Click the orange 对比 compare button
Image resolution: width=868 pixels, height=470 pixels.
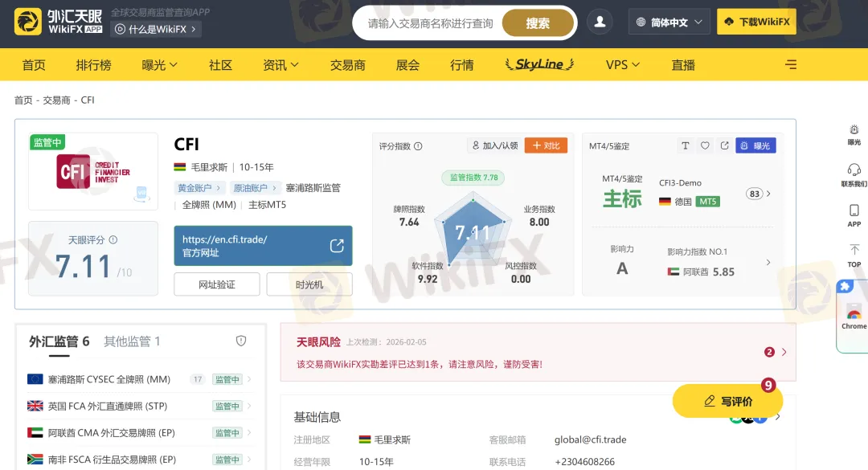546,145
